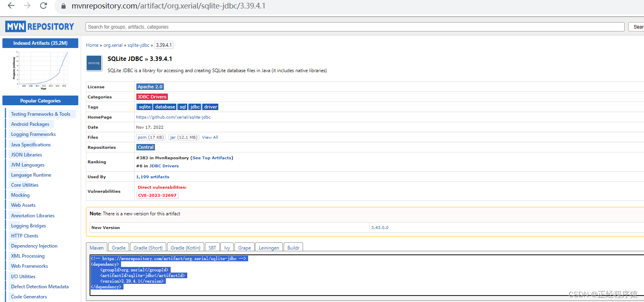Open Android Packages category

tap(30, 124)
